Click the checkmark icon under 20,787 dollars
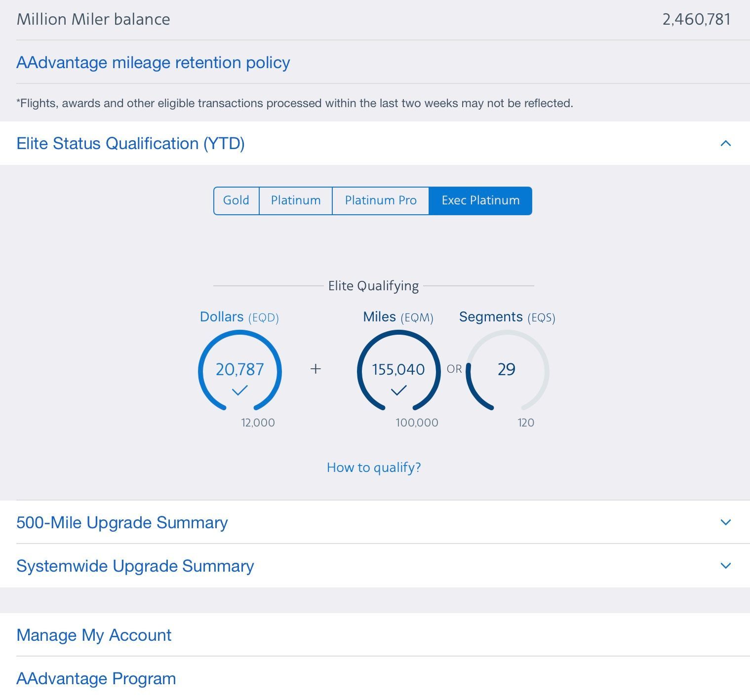 click(240, 391)
